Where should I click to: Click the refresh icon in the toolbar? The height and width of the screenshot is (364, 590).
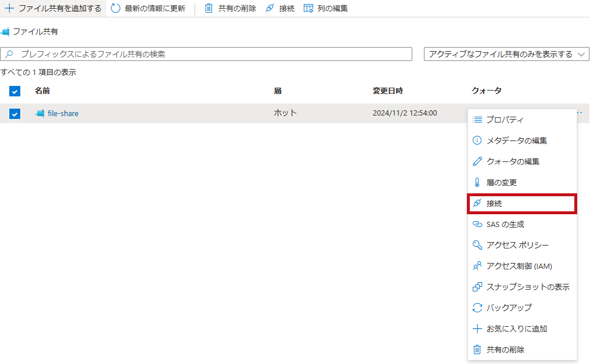(116, 9)
